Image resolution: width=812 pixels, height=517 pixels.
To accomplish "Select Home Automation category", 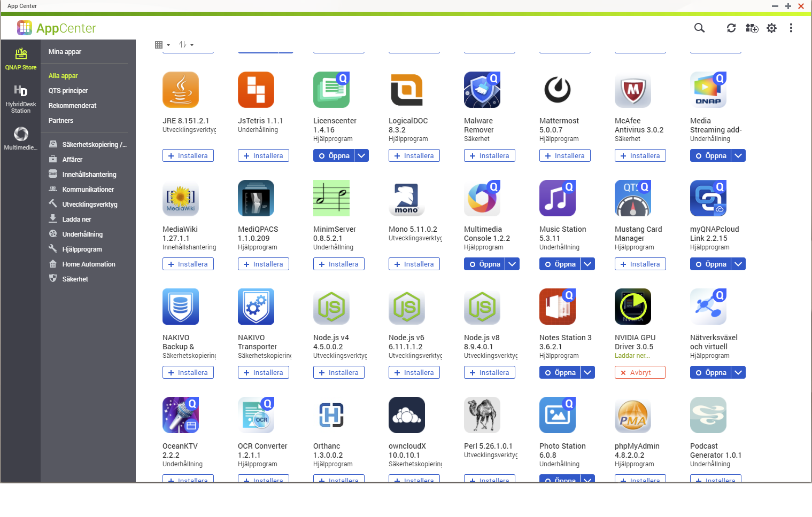I will (88, 264).
